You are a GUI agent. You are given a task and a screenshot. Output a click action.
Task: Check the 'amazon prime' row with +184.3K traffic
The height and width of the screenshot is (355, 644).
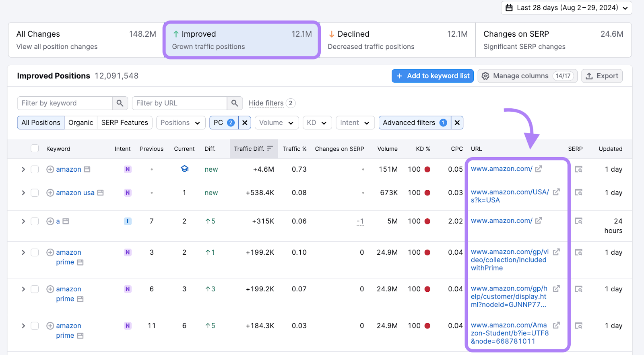pyautogui.click(x=35, y=326)
